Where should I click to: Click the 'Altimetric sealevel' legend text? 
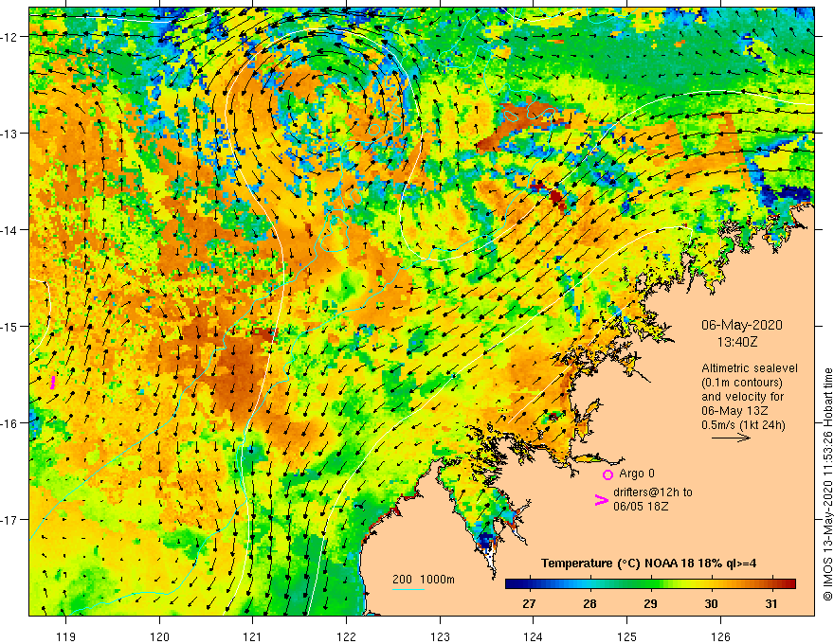[750, 368]
